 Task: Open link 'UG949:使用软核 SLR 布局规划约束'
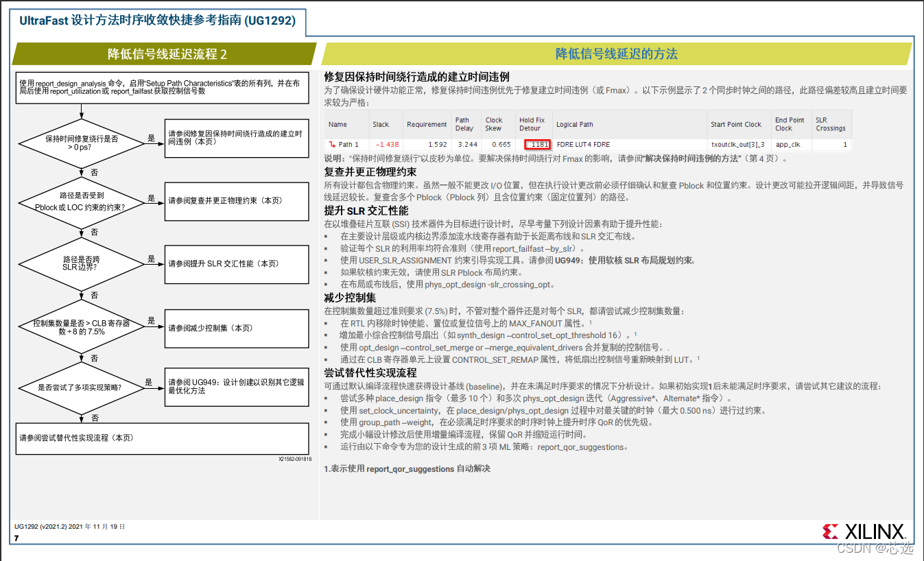(x=624, y=261)
